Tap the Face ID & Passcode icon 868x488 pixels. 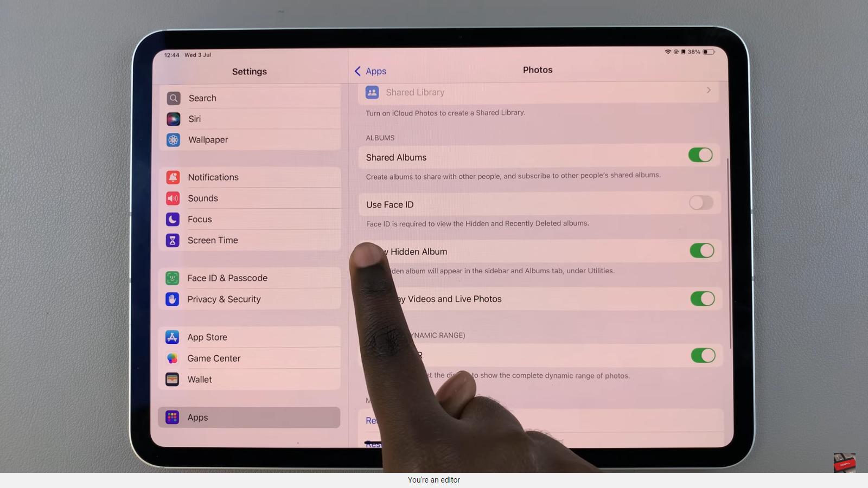173,278
